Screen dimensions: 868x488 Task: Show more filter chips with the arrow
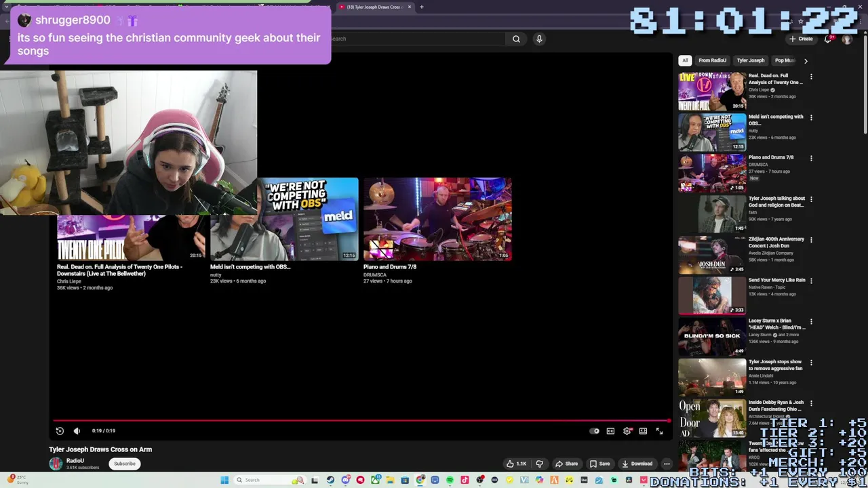pos(806,60)
